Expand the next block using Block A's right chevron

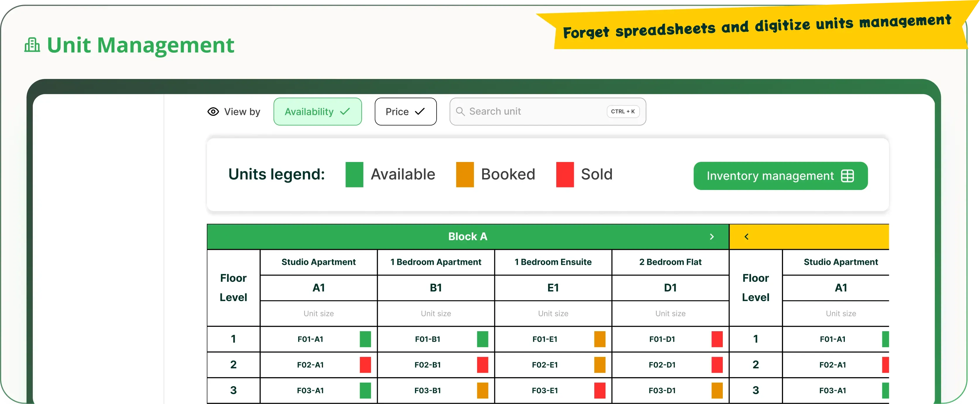(712, 236)
